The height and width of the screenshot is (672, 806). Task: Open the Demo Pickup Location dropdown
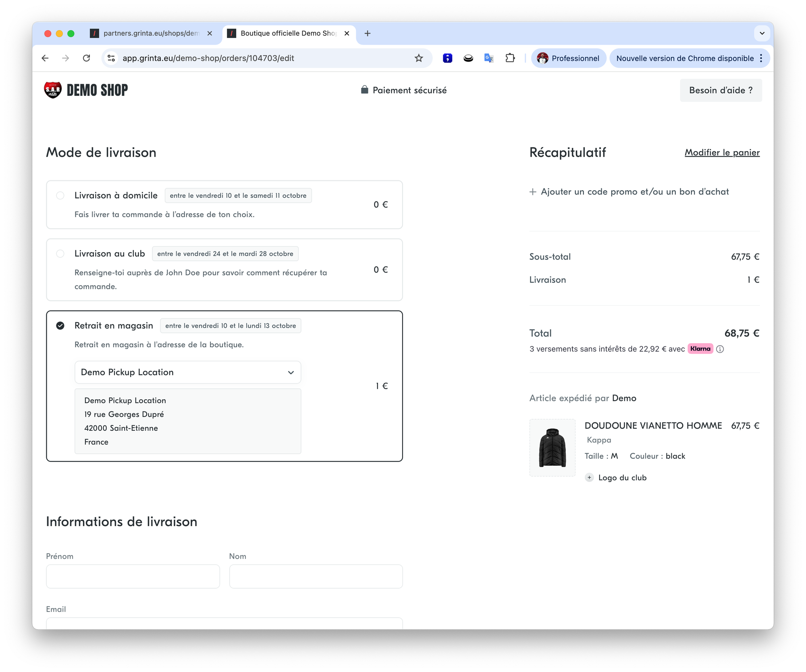[x=188, y=372]
